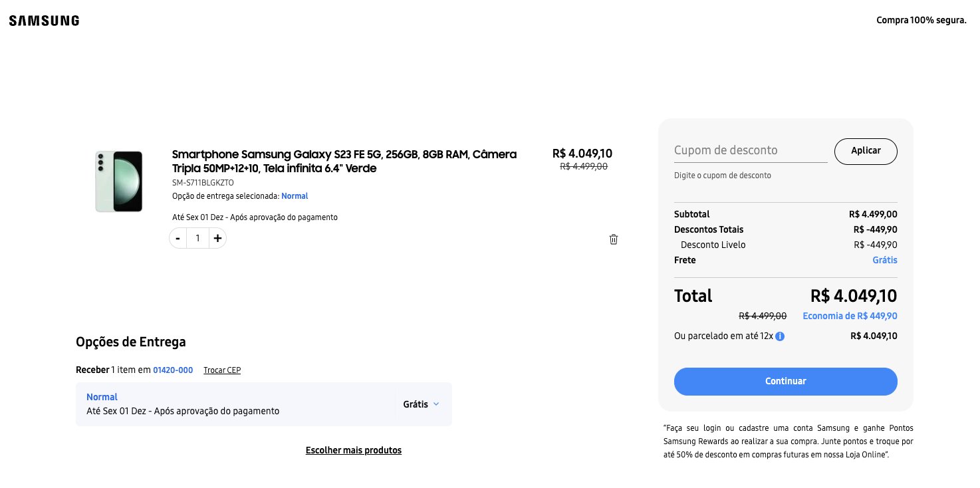Click the product code SM-S711BLGKZTO
The width and height of the screenshot is (980, 488).
click(x=203, y=183)
